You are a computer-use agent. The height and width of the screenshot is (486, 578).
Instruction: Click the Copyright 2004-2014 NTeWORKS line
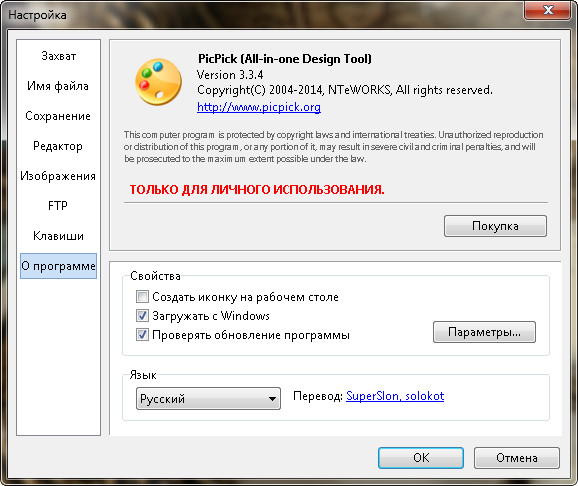(x=345, y=90)
